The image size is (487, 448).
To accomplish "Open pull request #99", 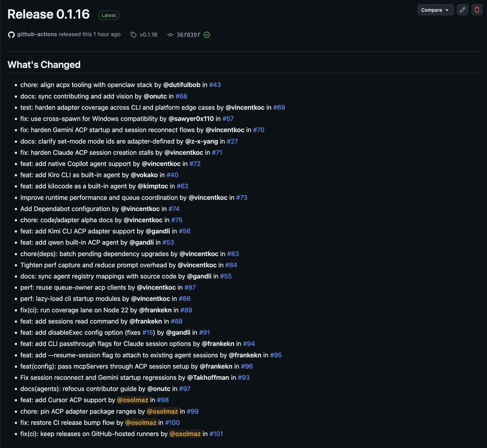I will click(x=193, y=411).
